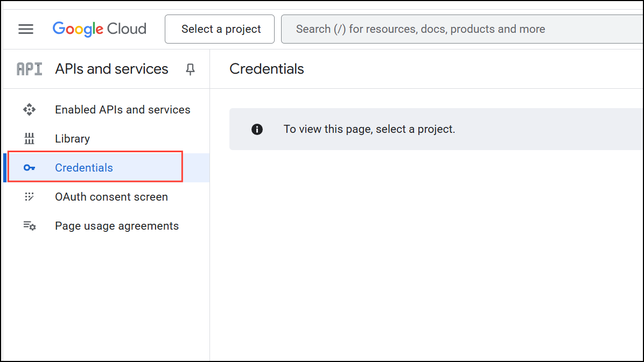
Task: Open Enabled APIs and services
Action: [x=122, y=109]
